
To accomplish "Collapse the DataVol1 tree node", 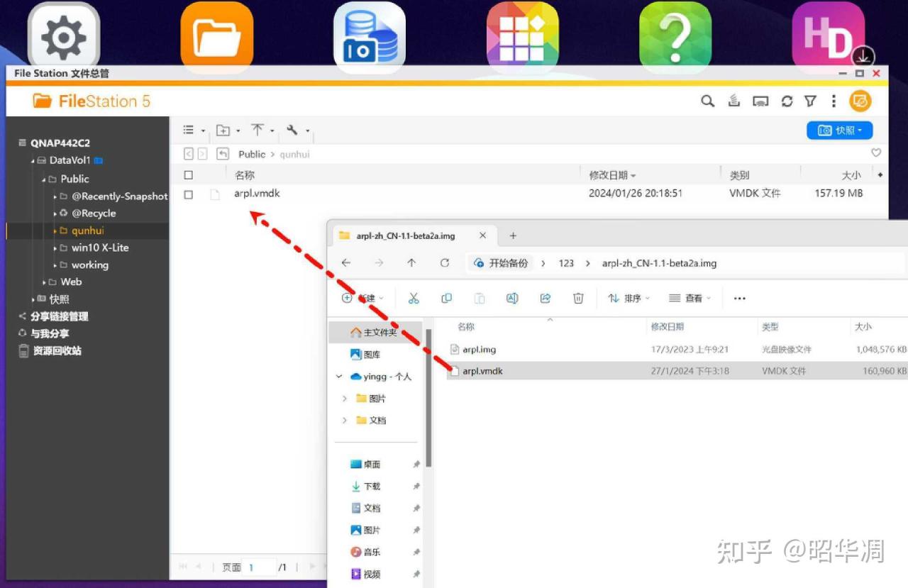I will pos(33,161).
